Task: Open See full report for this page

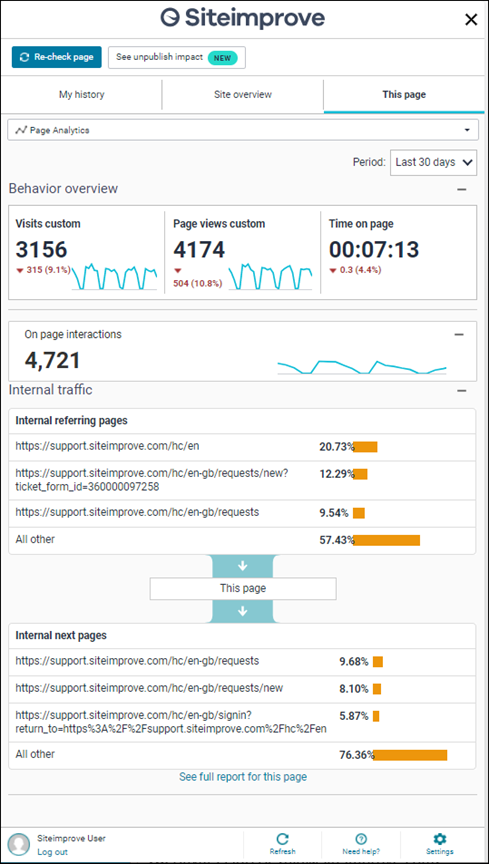Action: tap(243, 777)
